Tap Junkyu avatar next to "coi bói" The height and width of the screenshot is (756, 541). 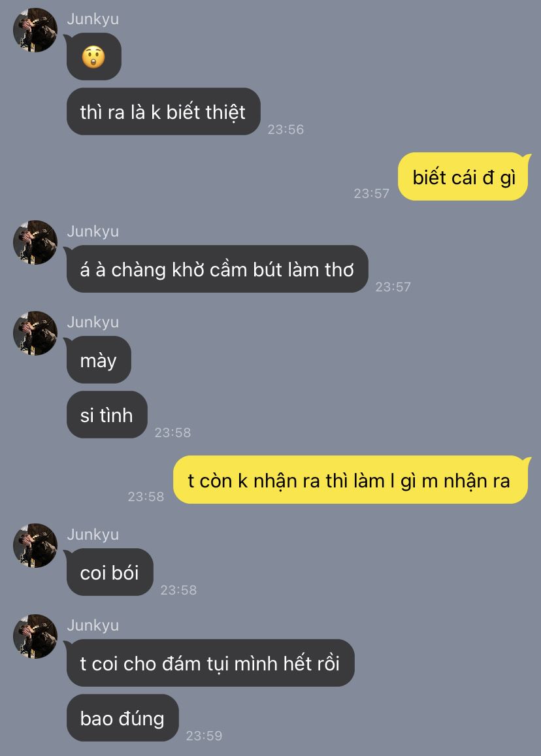point(35,546)
